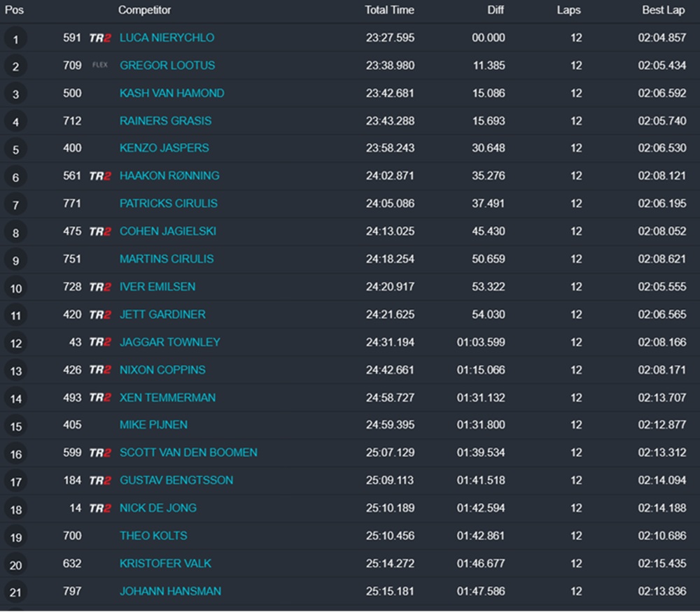Select competitor Kenzo Jaspers
The image size is (700, 612).
[x=164, y=148]
